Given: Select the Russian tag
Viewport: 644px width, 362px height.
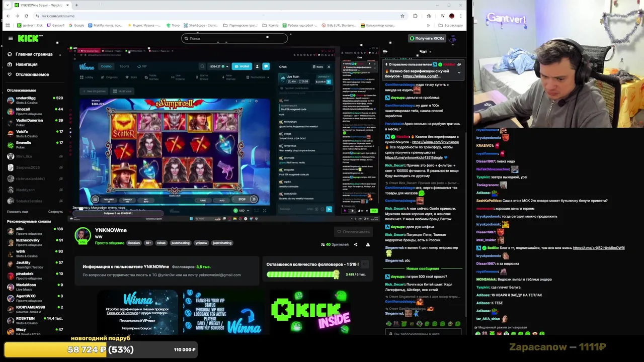Looking at the screenshot, I should [x=134, y=243].
